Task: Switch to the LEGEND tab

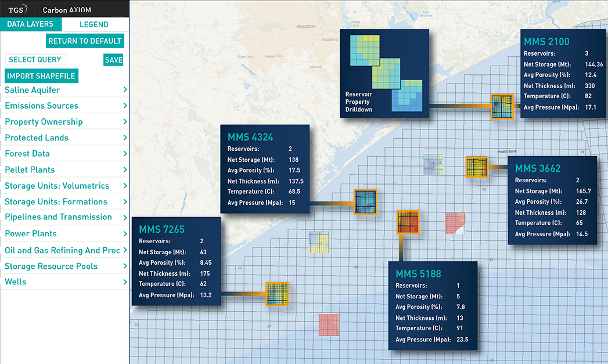Action: 95,24
